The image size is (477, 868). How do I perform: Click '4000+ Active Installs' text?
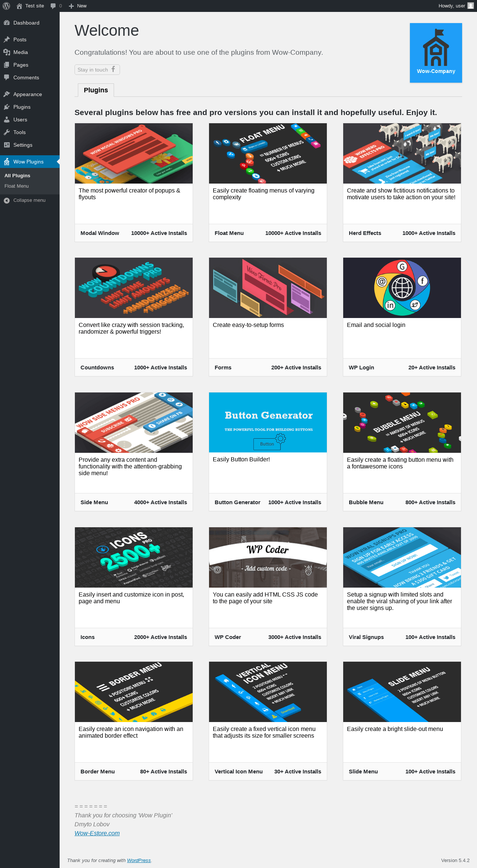coord(161,502)
